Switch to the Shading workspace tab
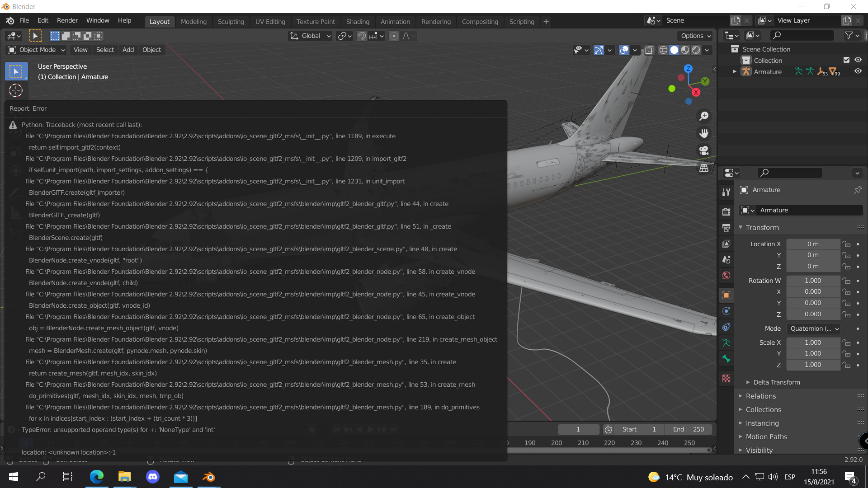 [x=358, y=21]
